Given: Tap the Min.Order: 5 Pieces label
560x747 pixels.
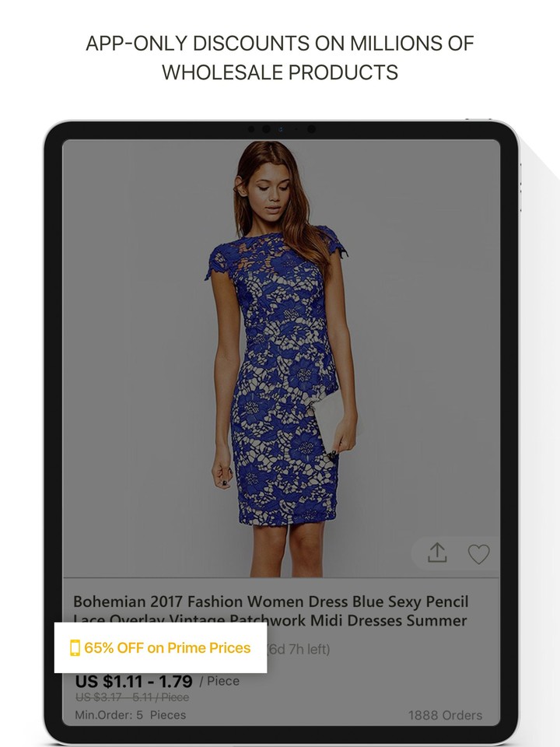Looking at the screenshot, I should 131,714.
